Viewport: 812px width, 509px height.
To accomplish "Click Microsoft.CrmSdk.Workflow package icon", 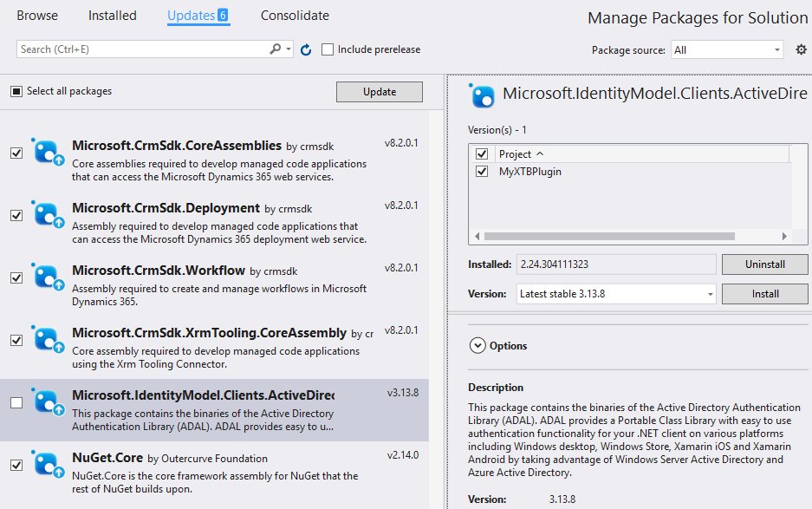I will [x=49, y=277].
